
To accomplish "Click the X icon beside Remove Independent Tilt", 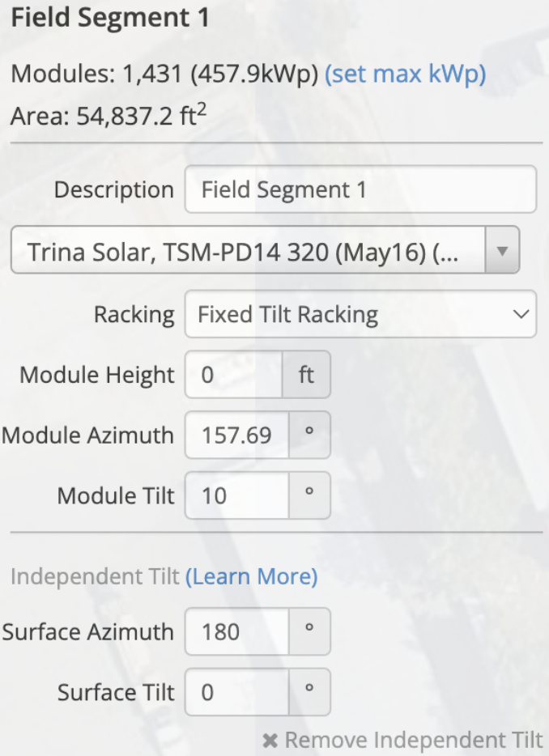I will pyautogui.click(x=270, y=740).
